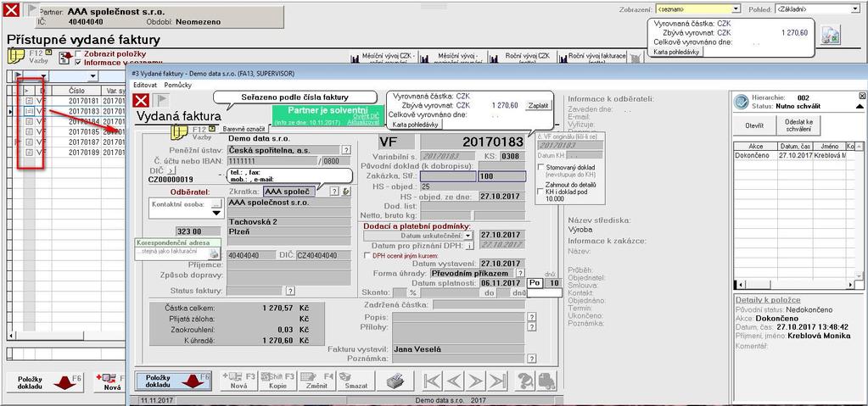Open the Zobrazení dropdown showing seznam
This screenshot has height=406, width=868.
736,8
